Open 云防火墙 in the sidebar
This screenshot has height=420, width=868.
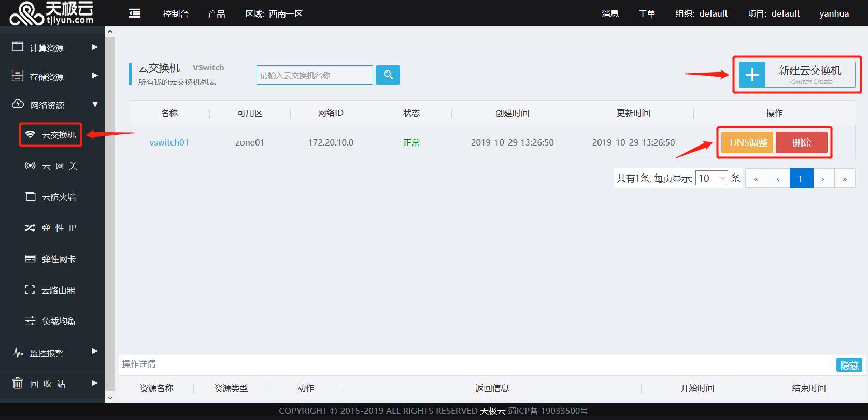coord(52,197)
